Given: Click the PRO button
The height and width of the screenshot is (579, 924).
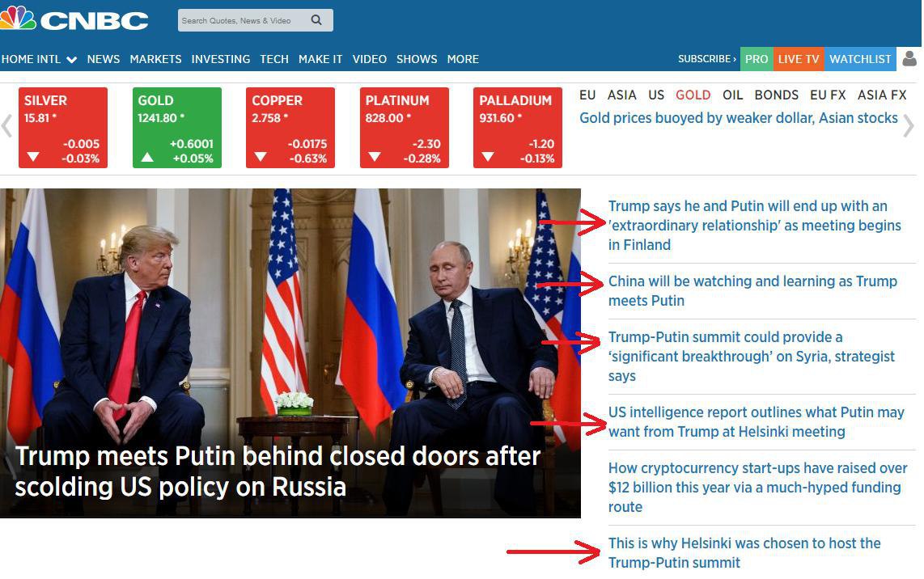Looking at the screenshot, I should [x=757, y=59].
